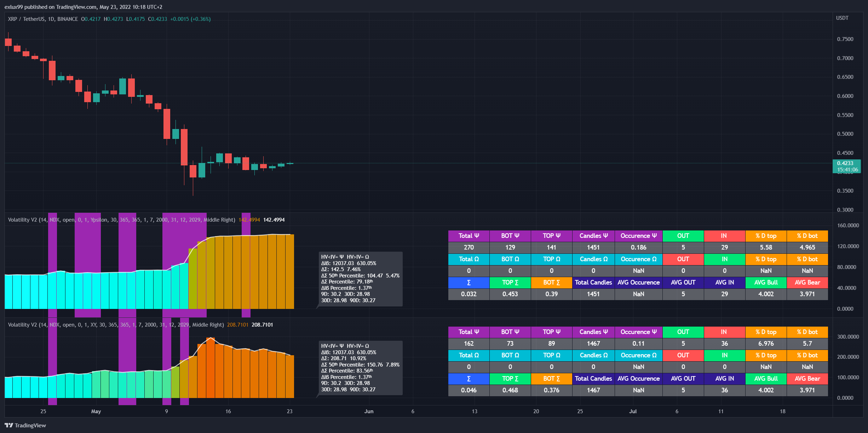Viewport: 868px width, 433px height.
Task: Click the TOP Σ value 0.453
Action: 510,294
